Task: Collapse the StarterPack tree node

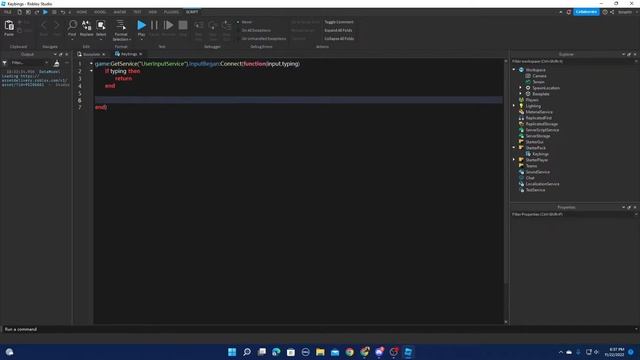Action: pyautogui.click(x=514, y=148)
